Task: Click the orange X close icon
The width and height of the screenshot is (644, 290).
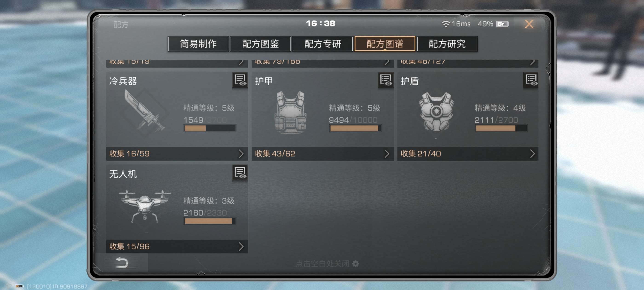Action: (x=529, y=24)
